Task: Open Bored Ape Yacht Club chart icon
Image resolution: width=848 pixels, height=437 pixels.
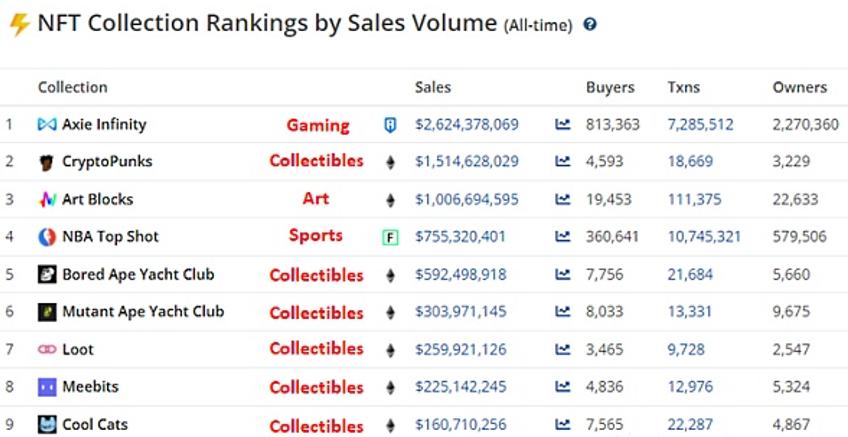Action: [x=563, y=275]
